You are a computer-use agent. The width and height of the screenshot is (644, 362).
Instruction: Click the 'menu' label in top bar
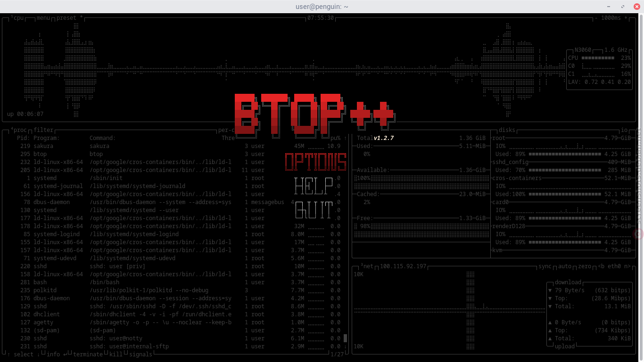pos(43,17)
